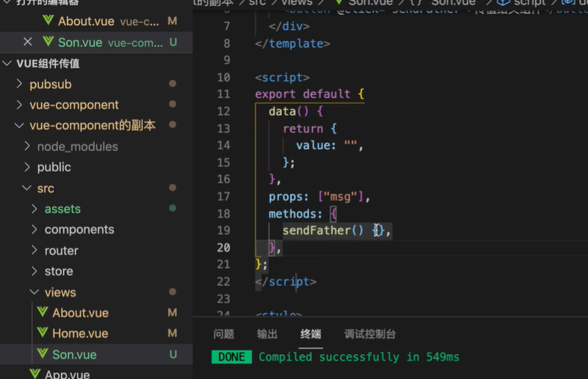The height and width of the screenshot is (379, 588).
Task: Switch to the 问题 panel tab
Action: [x=224, y=333]
